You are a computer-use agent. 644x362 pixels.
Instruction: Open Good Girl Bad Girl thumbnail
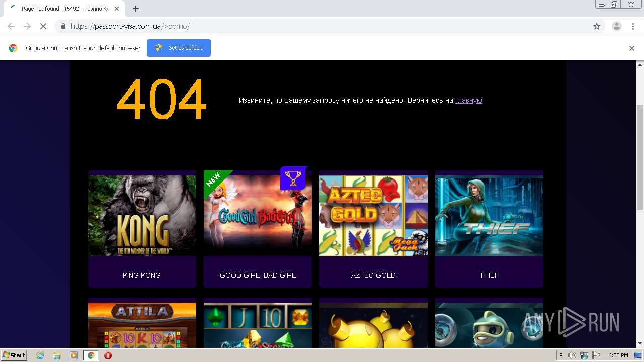(x=258, y=216)
